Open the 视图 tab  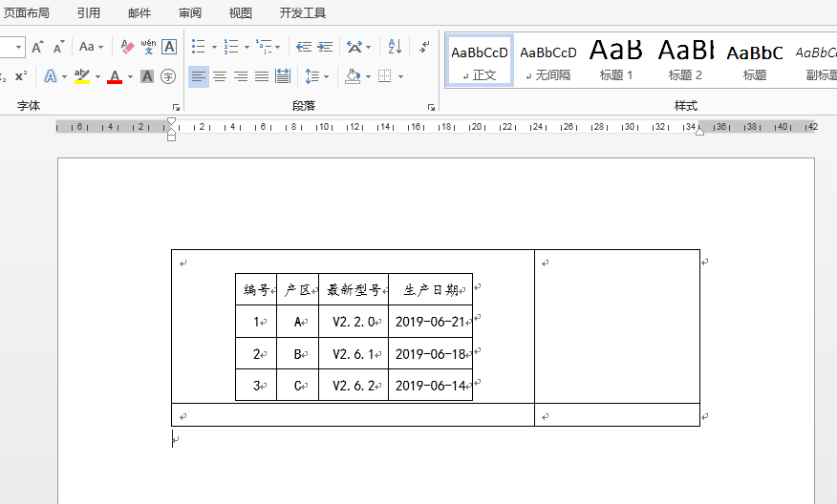(240, 12)
